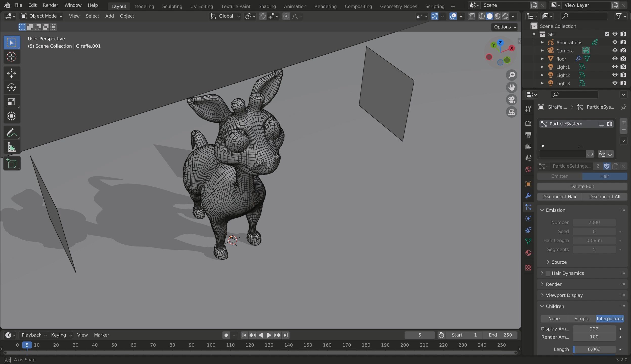
Task: Expand the Light2 tree item
Action: click(x=542, y=75)
